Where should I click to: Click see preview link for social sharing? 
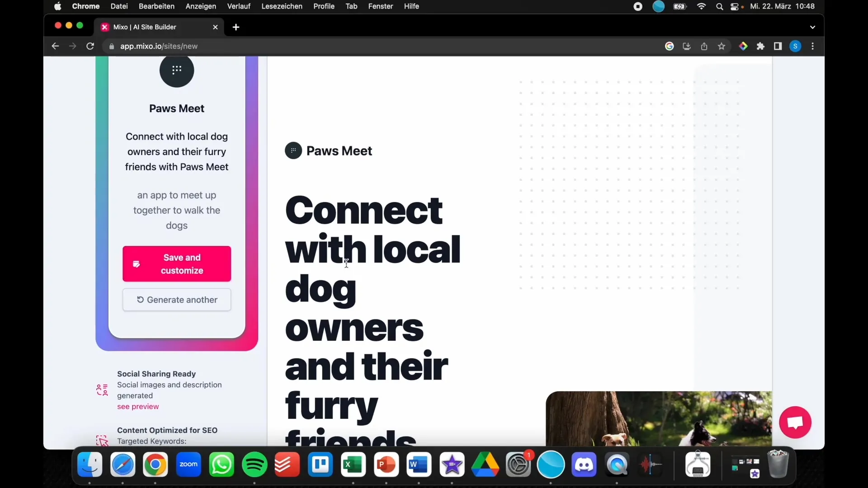coord(138,406)
